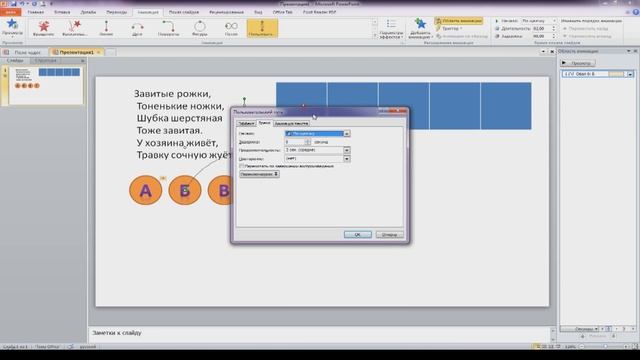Select the highlighted Custom Path effect

point(262,29)
